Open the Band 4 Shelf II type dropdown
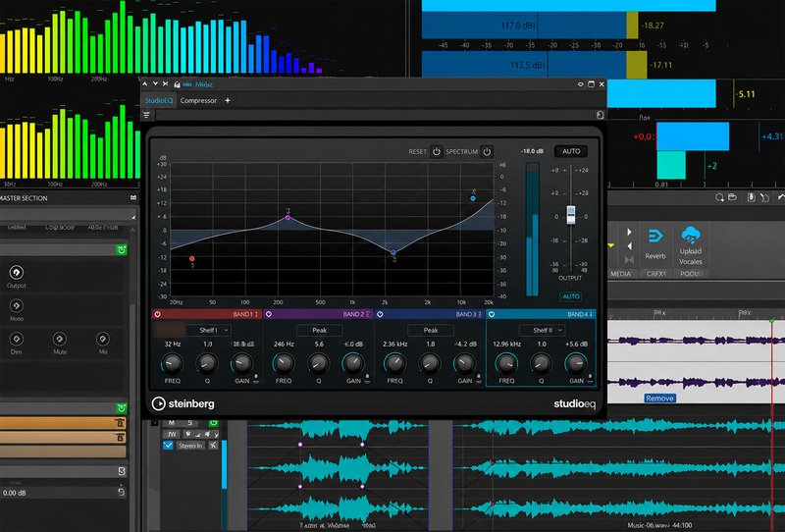The image size is (785, 532). (543, 330)
